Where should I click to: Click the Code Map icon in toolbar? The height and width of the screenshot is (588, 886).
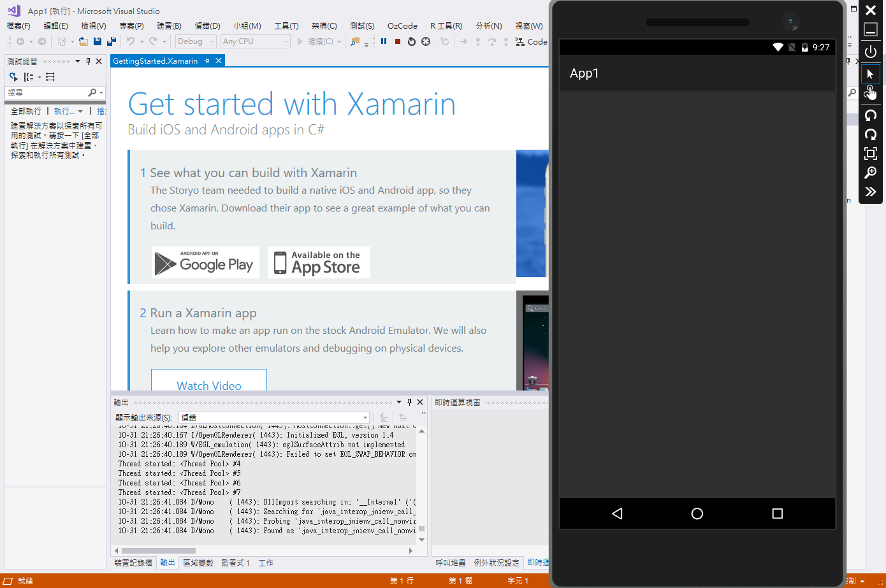(520, 41)
